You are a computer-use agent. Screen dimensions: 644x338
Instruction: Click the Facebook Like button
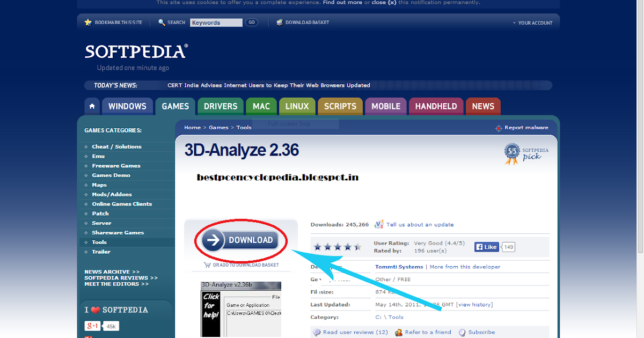point(487,247)
